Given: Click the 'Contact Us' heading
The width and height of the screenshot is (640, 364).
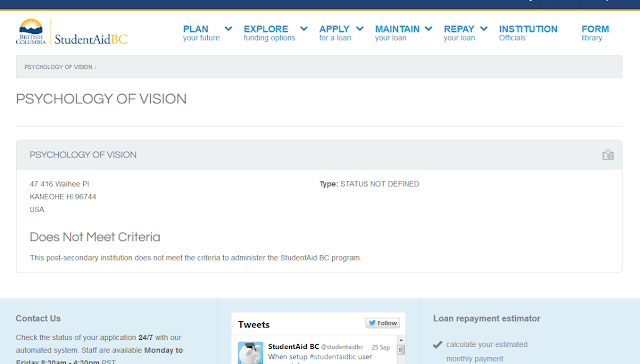Looking at the screenshot, I should click(x=38, y=318).
